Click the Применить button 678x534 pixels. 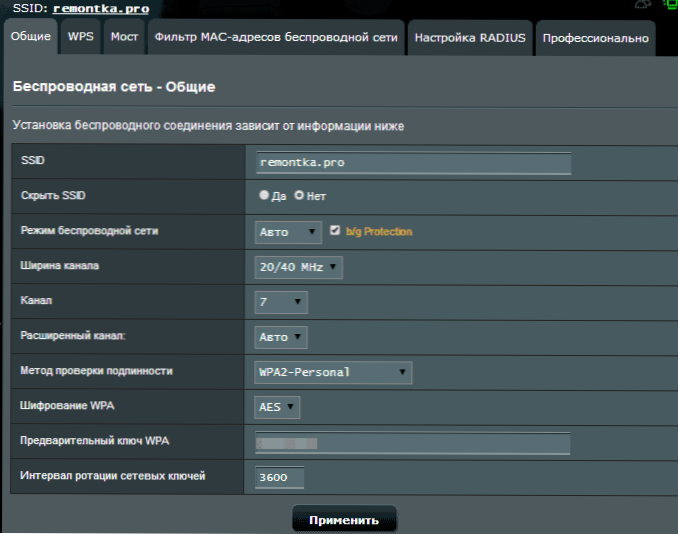[x=344, y=520]
